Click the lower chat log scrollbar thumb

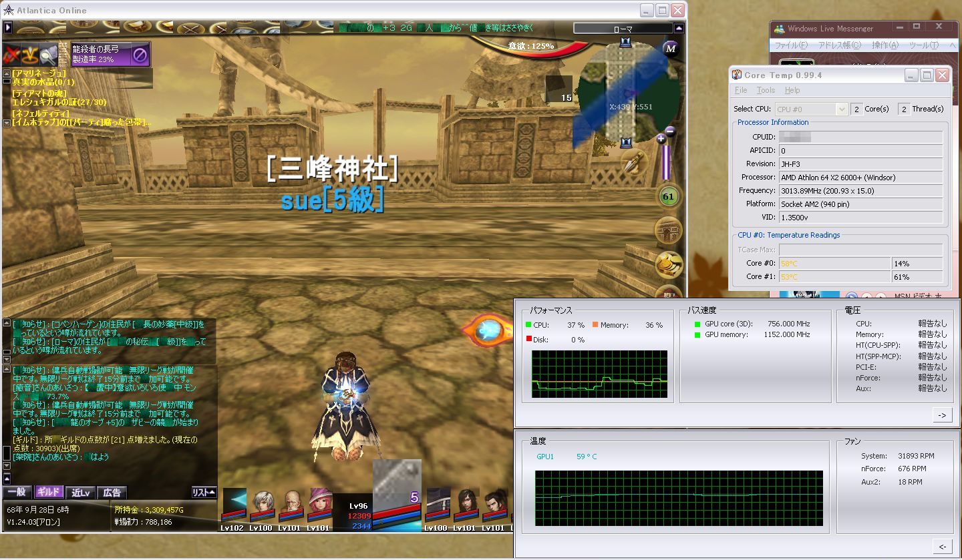pos(7,453)
